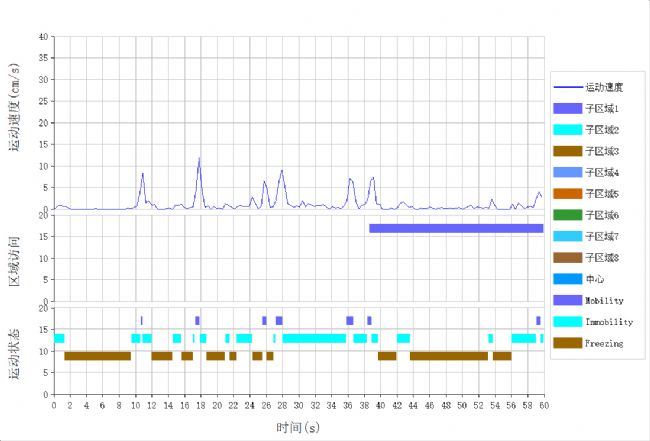Click the Mobility bar near 59 seconds
The height and width of the screenshot is (441, 650).
[538, 321]
